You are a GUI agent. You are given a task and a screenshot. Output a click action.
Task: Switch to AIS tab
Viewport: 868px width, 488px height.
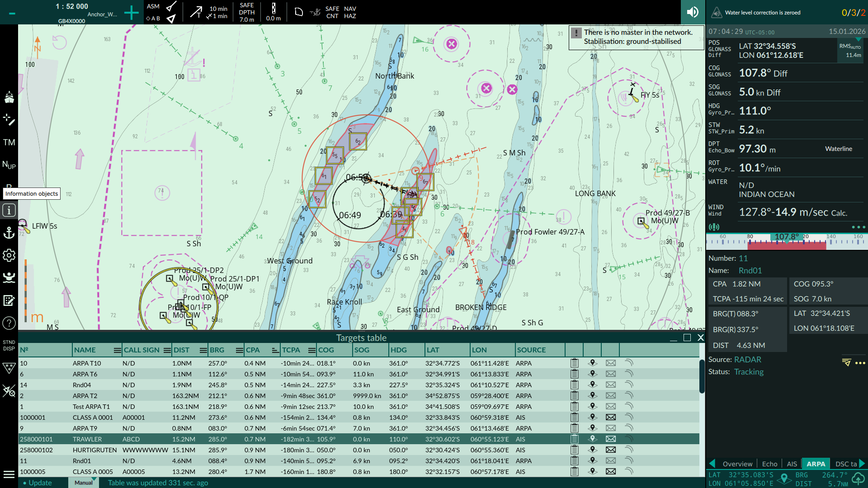click(792, 464)
